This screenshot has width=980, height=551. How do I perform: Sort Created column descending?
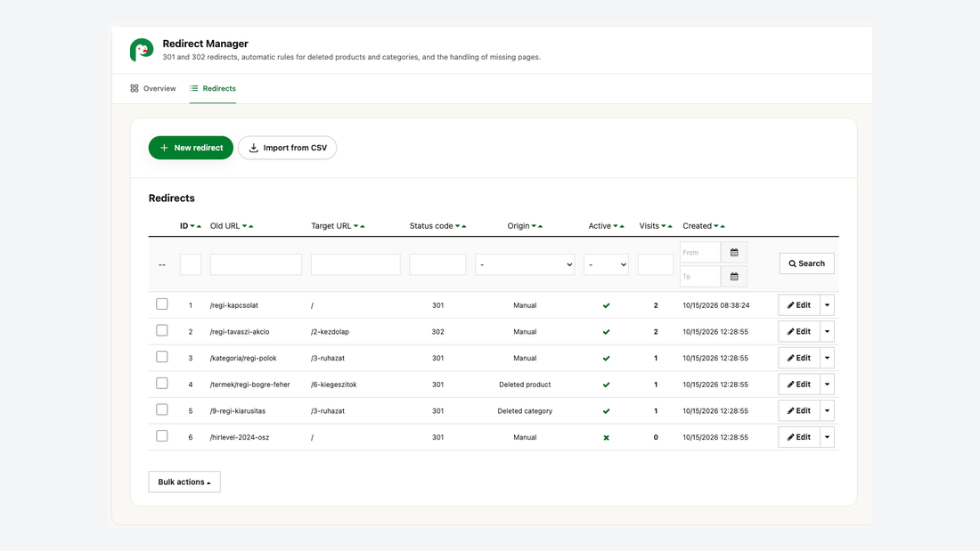click(716, 226)
